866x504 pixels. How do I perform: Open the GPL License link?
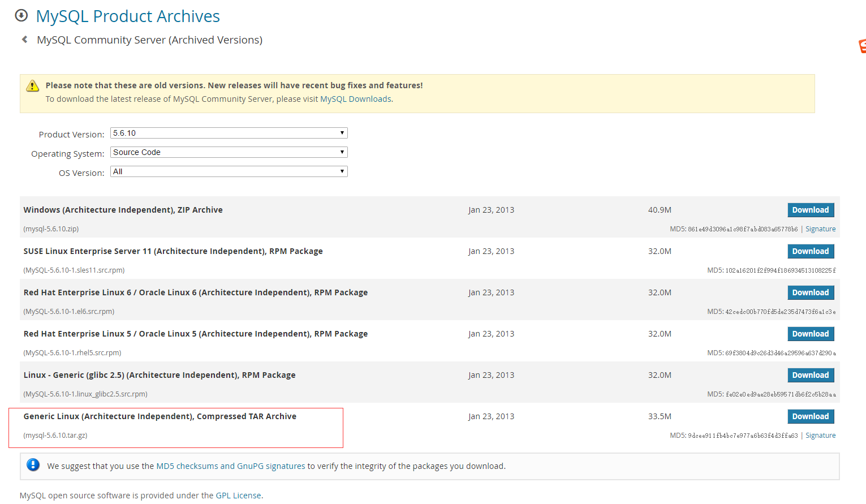(239, 495)
